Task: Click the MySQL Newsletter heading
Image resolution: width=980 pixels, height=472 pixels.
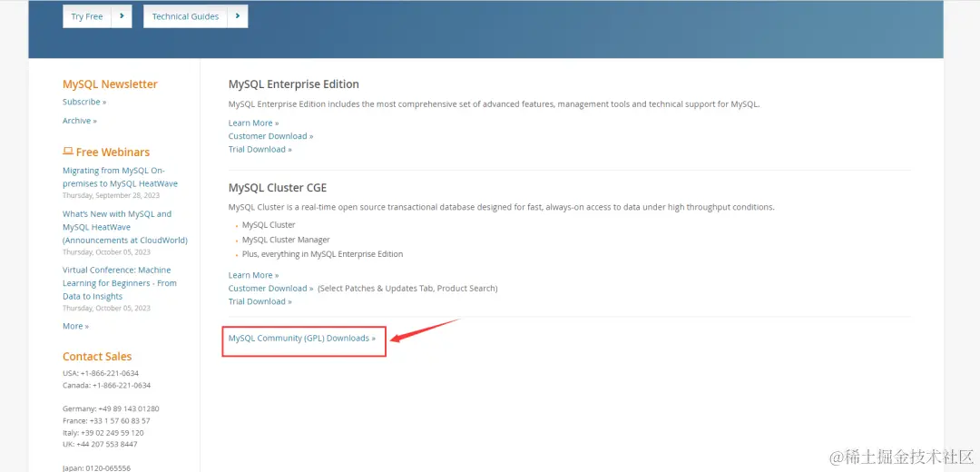Action: coord(110,84)
